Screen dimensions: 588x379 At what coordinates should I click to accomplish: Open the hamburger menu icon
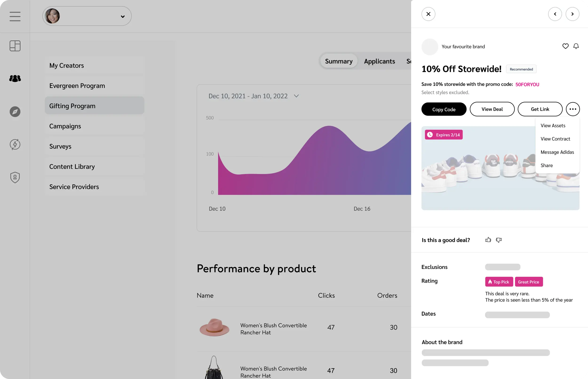tap(15, 16)
